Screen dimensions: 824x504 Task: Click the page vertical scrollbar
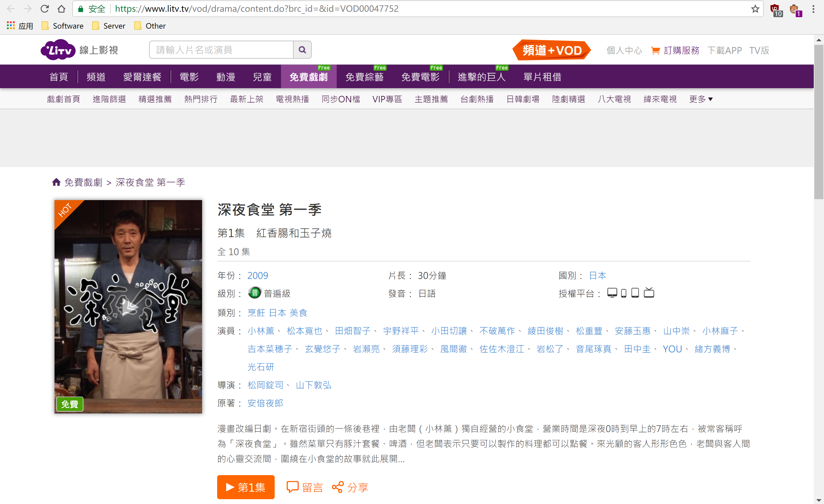click(x=818, y=122)
